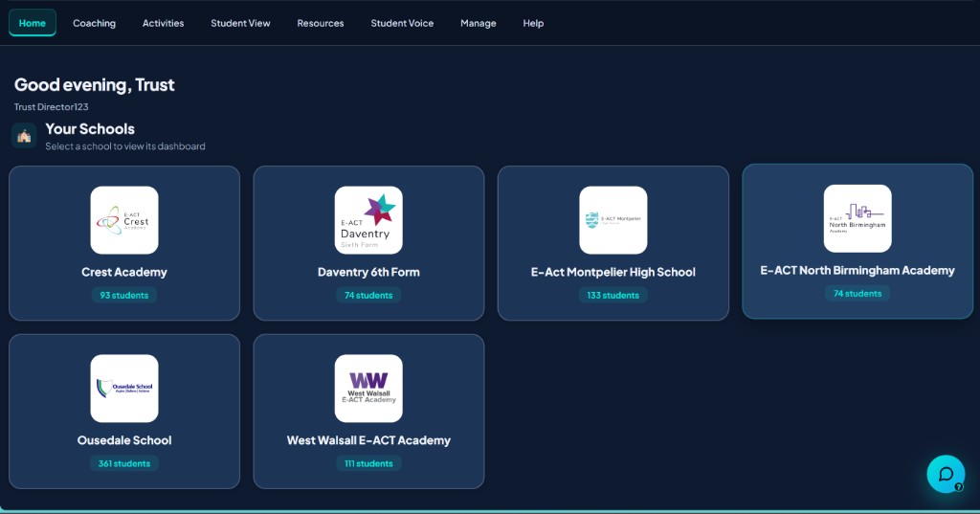Select the Crest Academy name
The width and height of the screenshot is (980, 514).
(124, 272)
